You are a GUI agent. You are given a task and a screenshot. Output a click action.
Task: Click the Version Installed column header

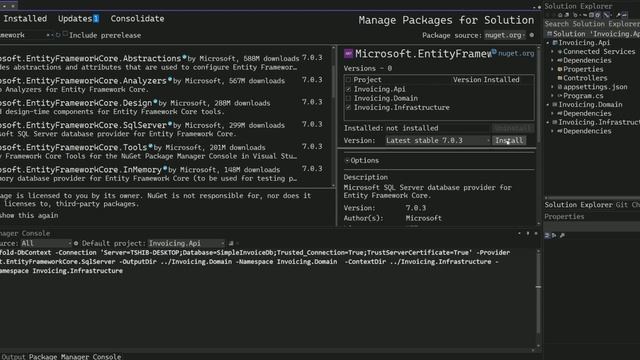[x=486, y=80]
